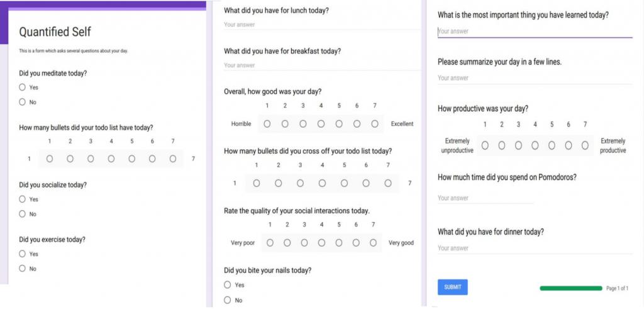Rate social interactions quality as 5
This screenshot has width=644, height=309.
tap(339, 243)
